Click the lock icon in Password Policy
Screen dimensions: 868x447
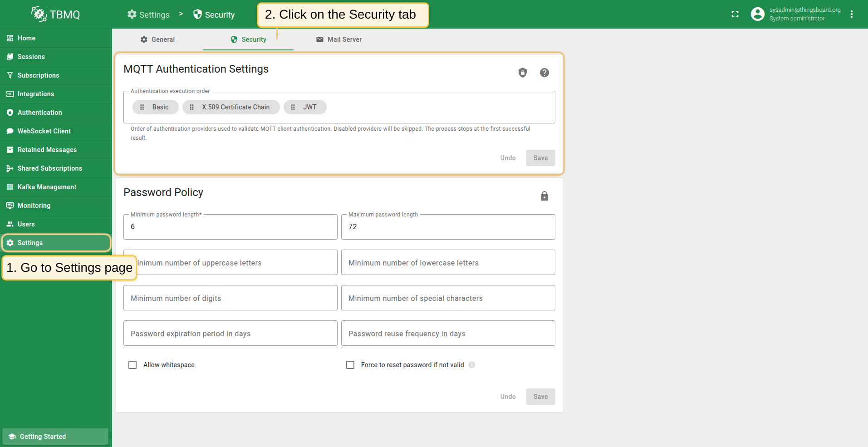tap(544, 196)
